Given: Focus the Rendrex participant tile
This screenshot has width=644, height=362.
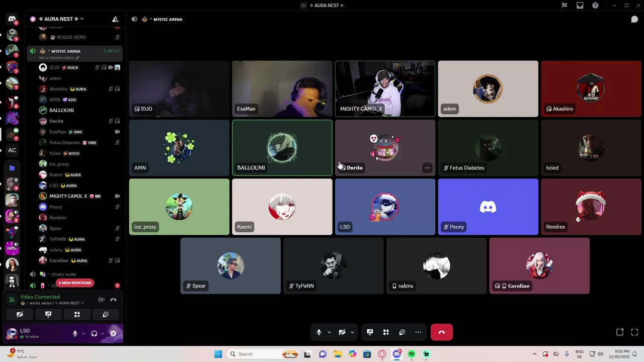Looking at the screenshot, I should click(591, 207).
